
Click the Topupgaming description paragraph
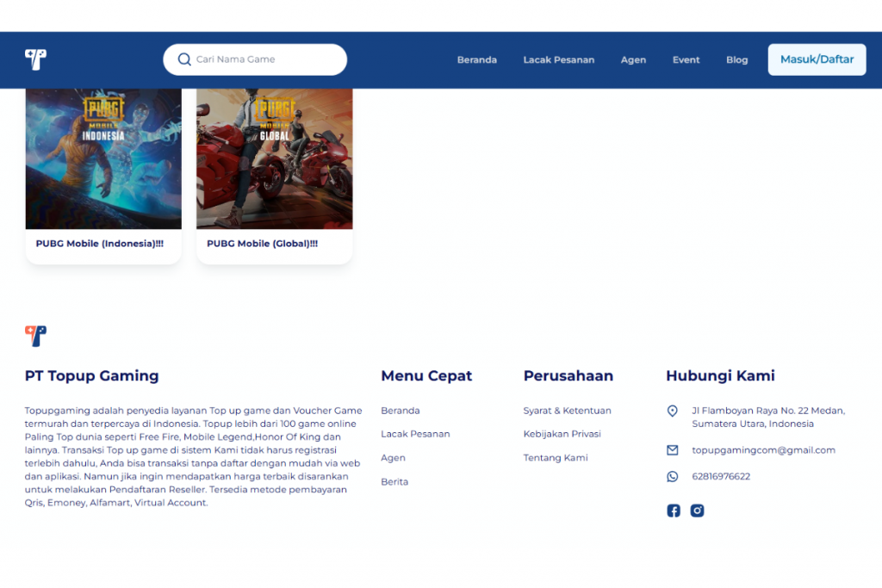(x=194, y=456)
